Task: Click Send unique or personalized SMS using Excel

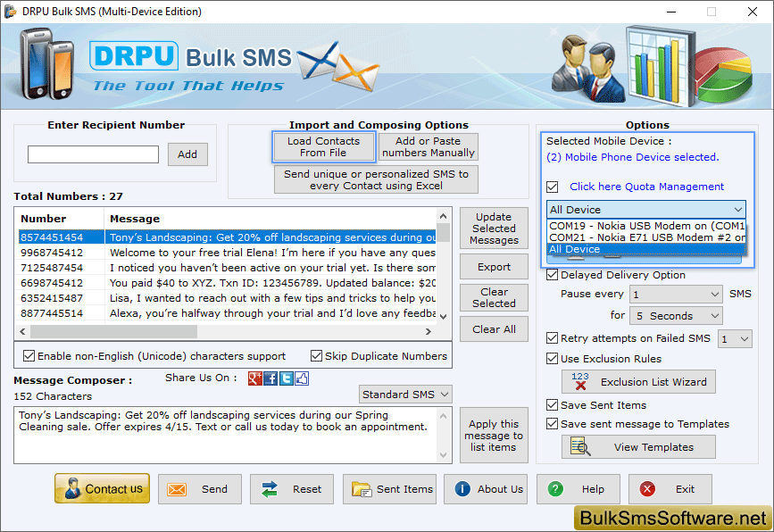Action: tap(376, 179)
